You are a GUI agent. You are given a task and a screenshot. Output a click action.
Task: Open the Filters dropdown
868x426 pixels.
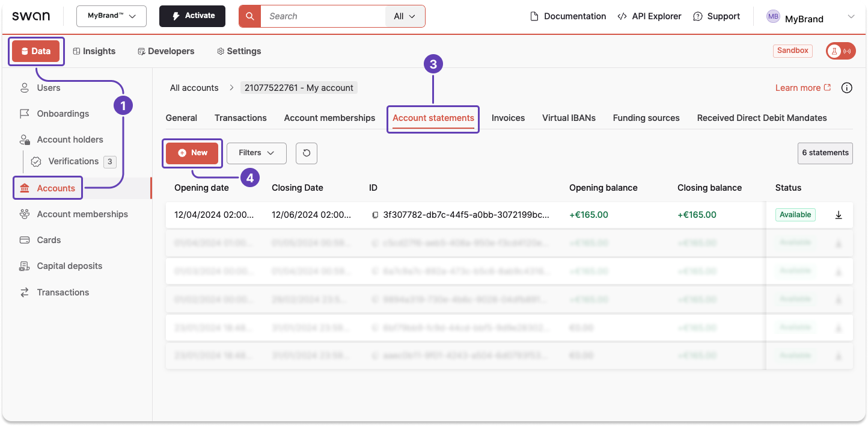[256, 153]
